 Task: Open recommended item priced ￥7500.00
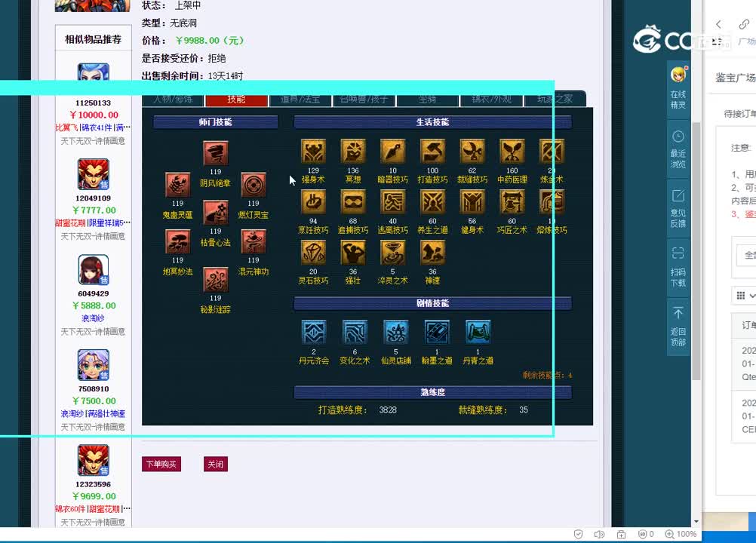[94, 401]
